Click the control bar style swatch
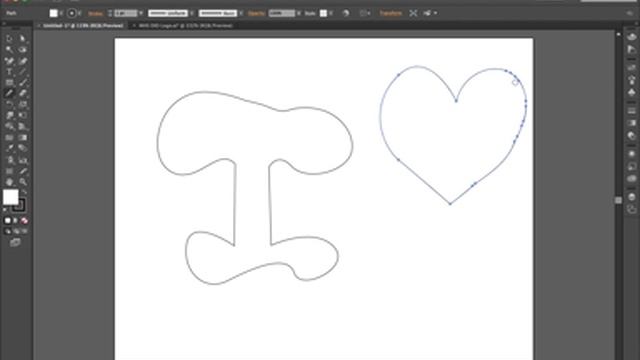 [323, 13]
